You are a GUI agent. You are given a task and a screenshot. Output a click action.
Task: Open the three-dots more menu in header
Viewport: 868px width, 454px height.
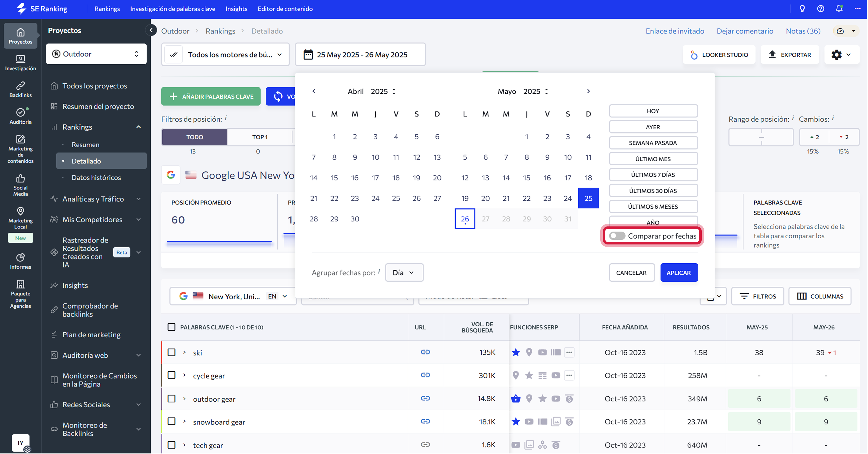pyautogui.click(x=858, y=9)
